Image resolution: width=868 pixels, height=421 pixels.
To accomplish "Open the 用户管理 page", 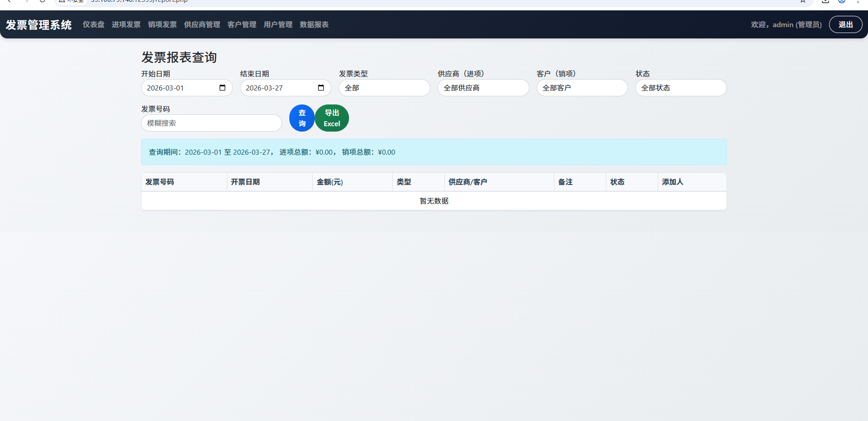I will point(278,25).
